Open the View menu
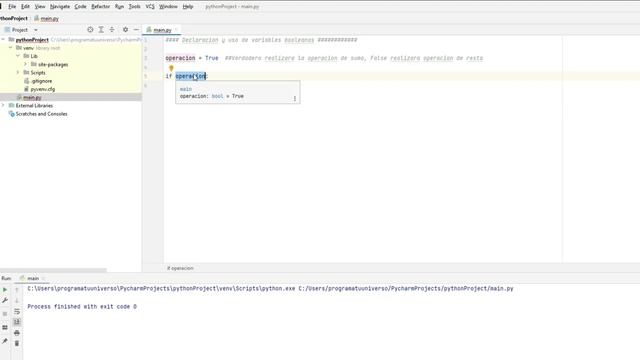Viewport: 640px width, 360px height. [40, 7]
